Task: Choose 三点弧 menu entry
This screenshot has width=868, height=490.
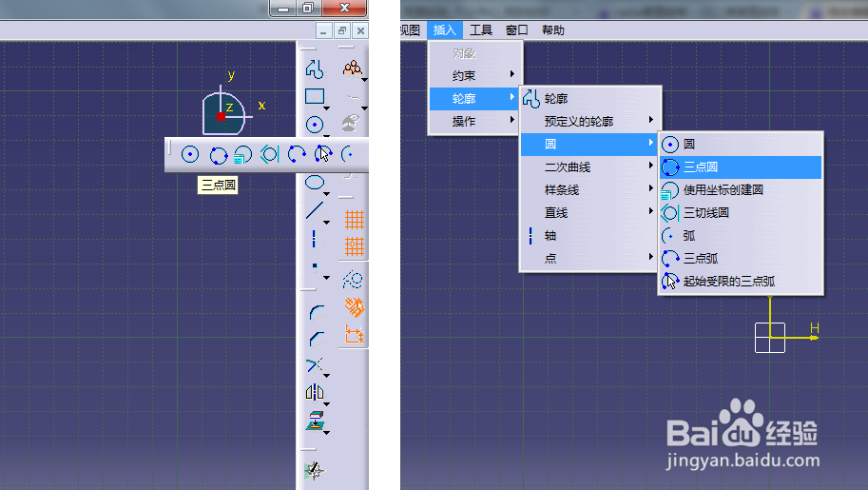Action: [741, 258]
